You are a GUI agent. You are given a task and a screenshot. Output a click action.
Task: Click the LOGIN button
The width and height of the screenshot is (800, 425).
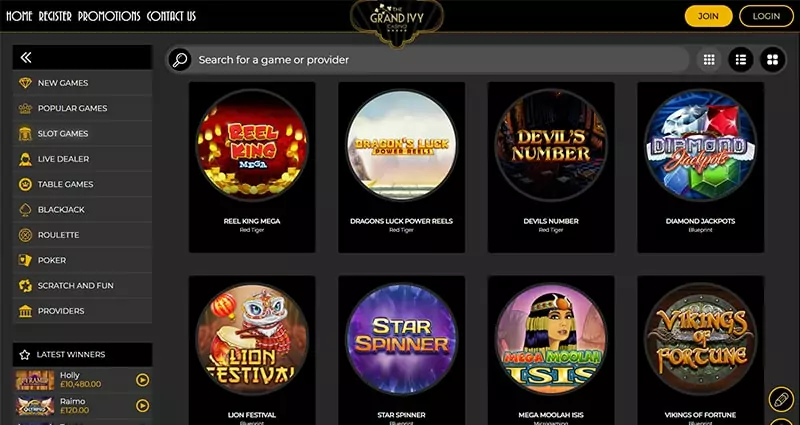(766, 16)
